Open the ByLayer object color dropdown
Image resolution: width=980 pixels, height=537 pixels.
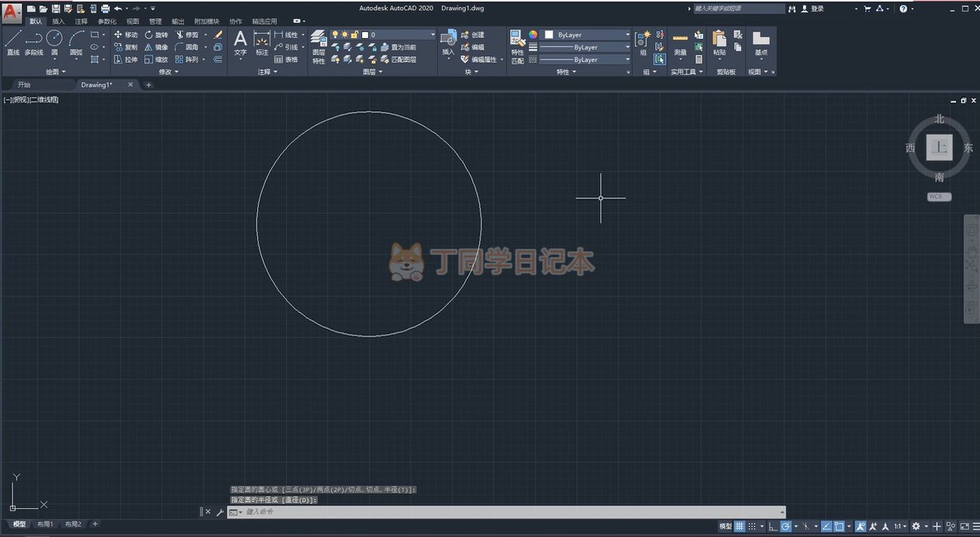pyautogui.click(x=587, y=35)
